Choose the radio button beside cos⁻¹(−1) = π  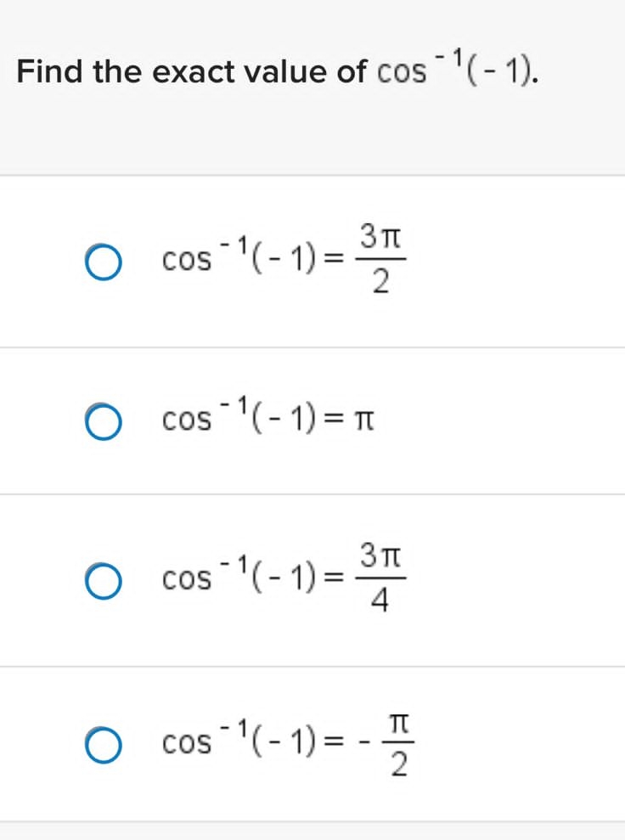[103, 420]
